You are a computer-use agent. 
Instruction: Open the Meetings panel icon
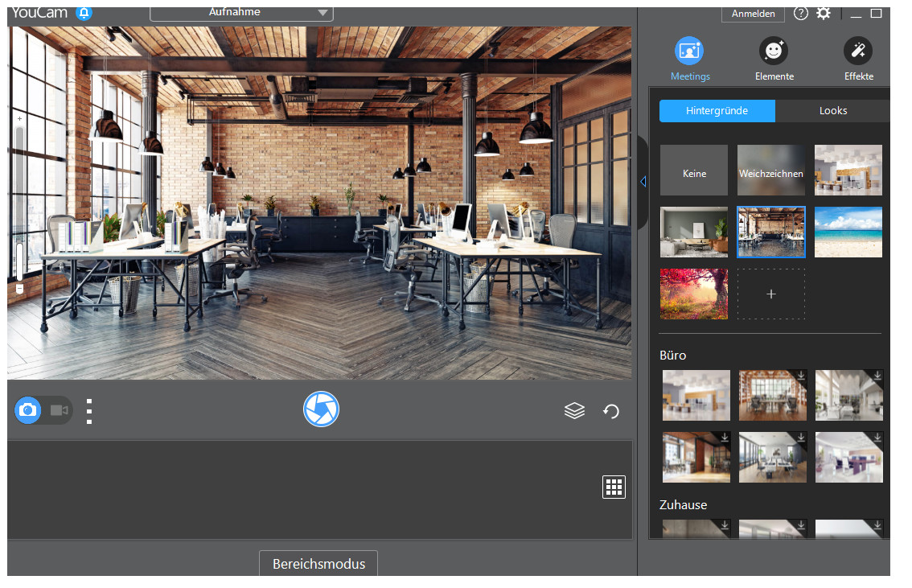(689, 51)
